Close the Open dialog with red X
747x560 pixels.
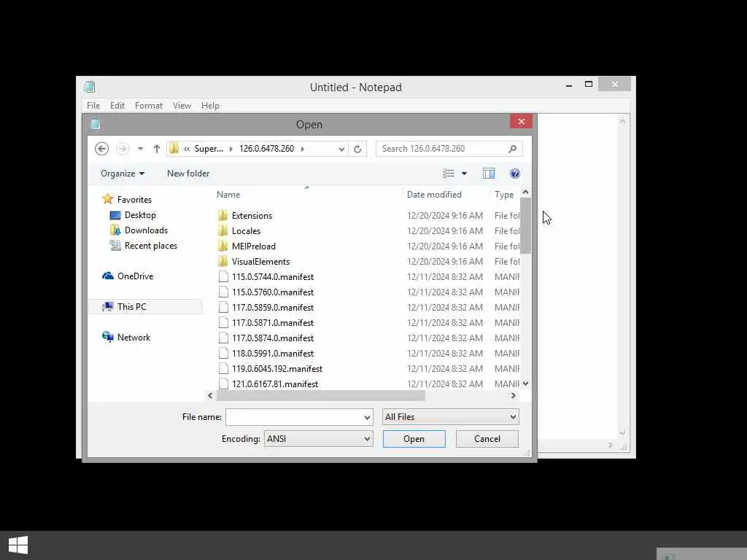click(521, 122)
